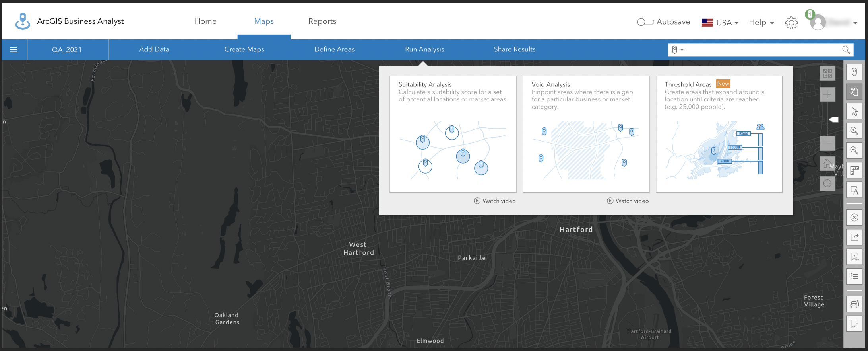868x351 pixels.
Task: Watch video for Void Analysis
Action: pos(628,201)
